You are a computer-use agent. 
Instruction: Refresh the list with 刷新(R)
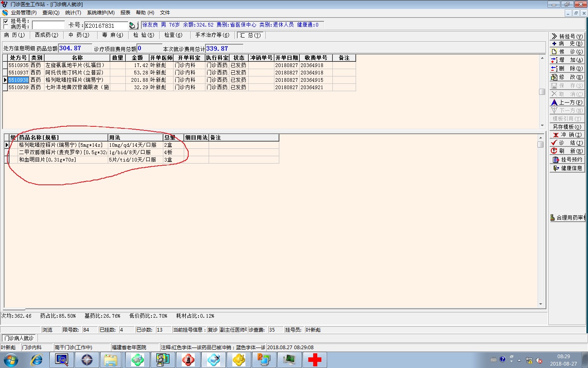(x=567, y=151)
